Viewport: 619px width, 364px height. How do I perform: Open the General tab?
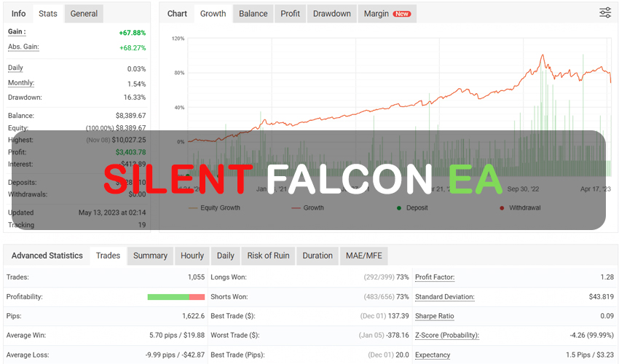pos(84,14)
